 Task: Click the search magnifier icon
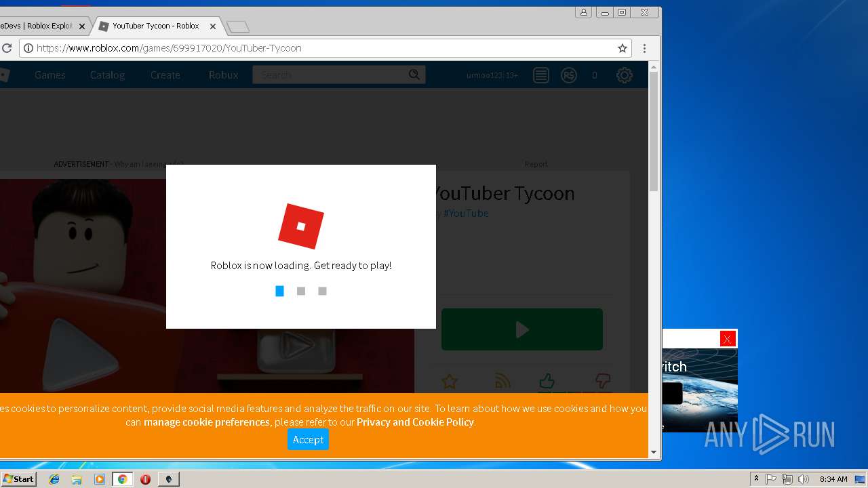point(414,75)
